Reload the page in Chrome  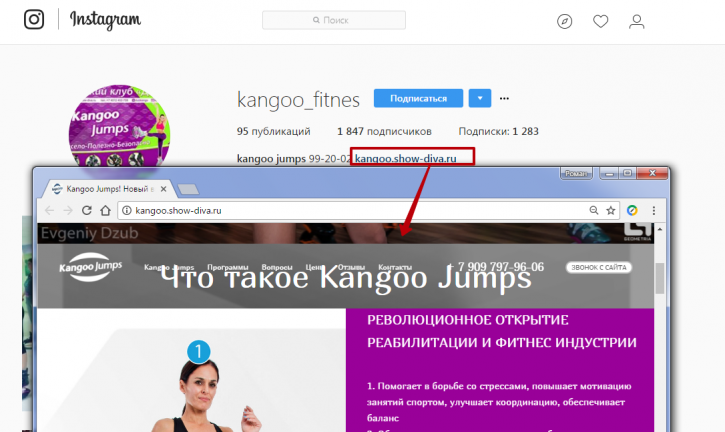[x=86, y=210]
